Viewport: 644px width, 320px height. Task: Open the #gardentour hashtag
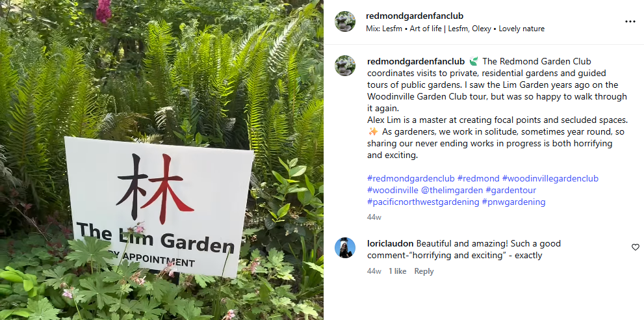pyautogui.click(x=511, y=191)
